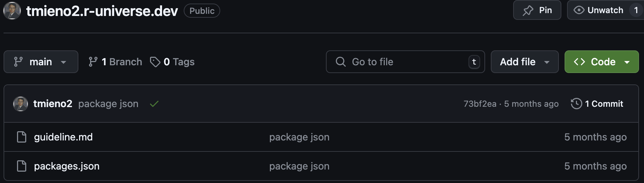
Task: View the 1 Branch link
Action: click(115, 62)
